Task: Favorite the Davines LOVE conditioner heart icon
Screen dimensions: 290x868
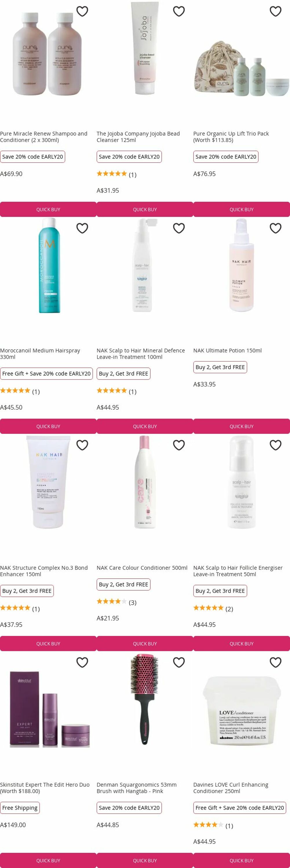Action: [276, 662]
